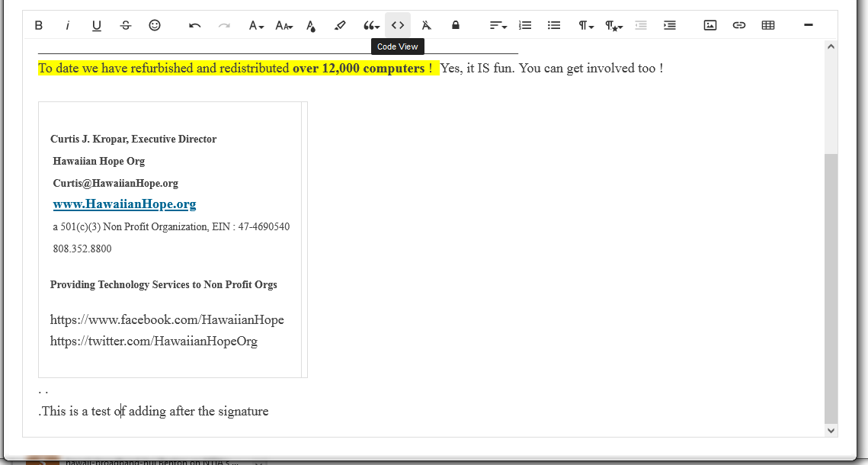This screenshot has height=465, width=868.
Task: Create an ordered numbered list
Action: tap(525, 25)
